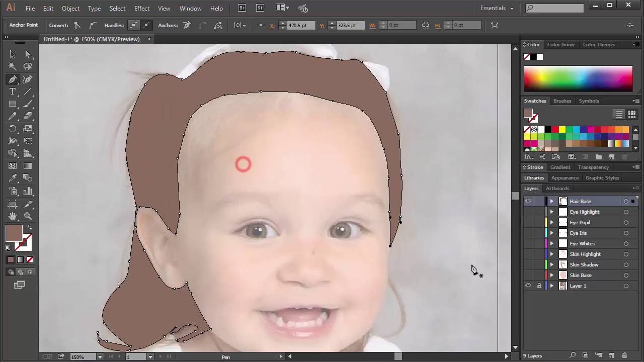Open Layers panel options menu
This screenshot has height=362, width=644.
tap(635, 189)
